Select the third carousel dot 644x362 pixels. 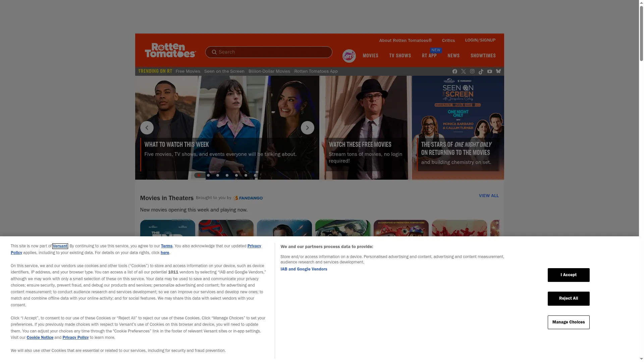coord(218,175)
